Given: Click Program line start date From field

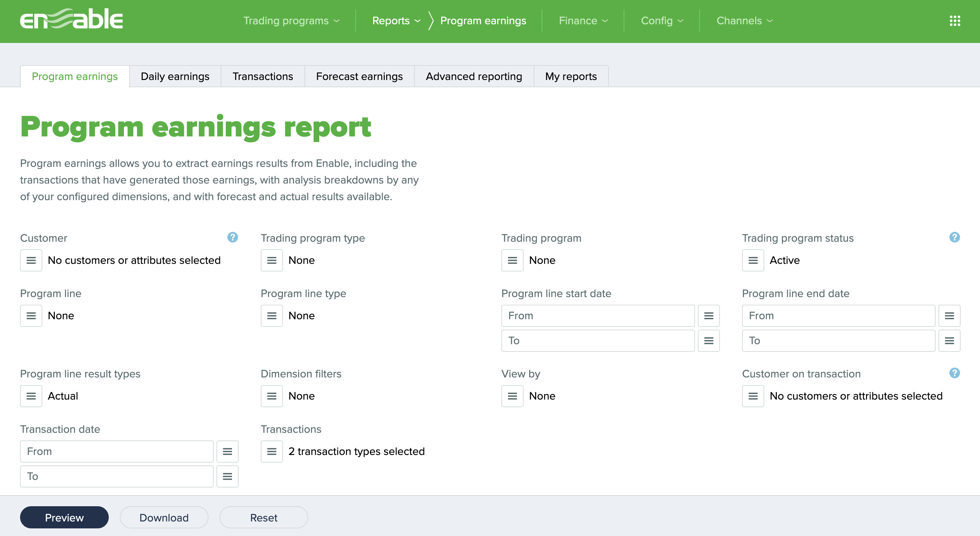Looking at the screenshot, I should click(598, 316).
